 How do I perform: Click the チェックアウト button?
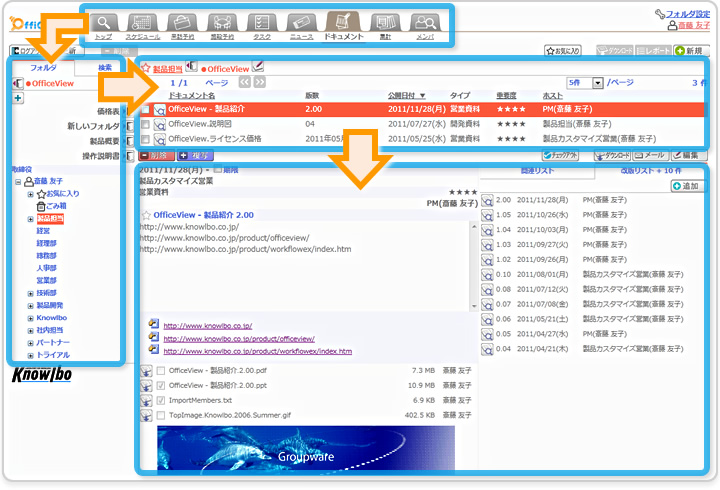[x=560, y=155]
